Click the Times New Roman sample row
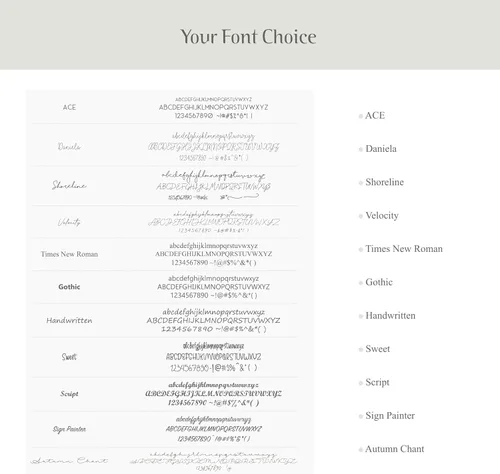500x474 pixels. click(x=165, y=254)
